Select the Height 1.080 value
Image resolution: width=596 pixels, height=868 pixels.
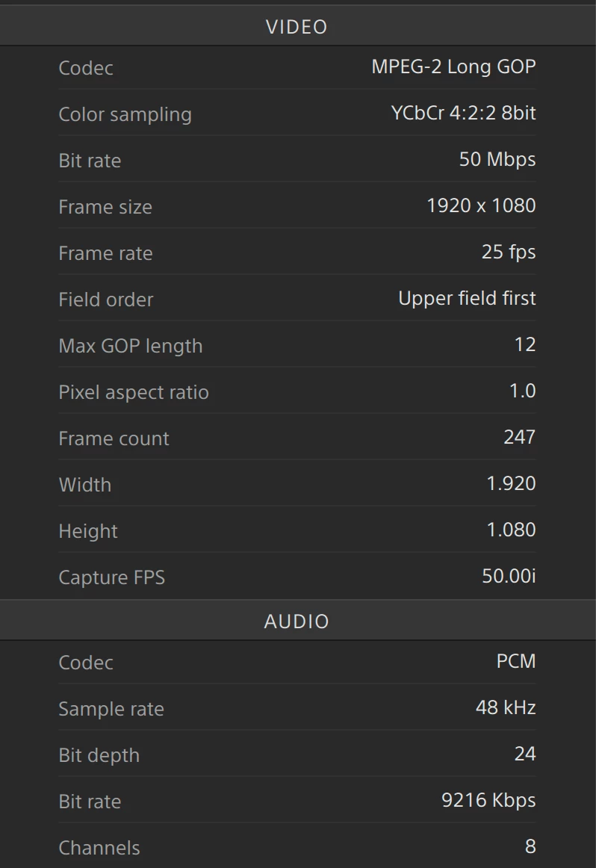tap(512, 530)
